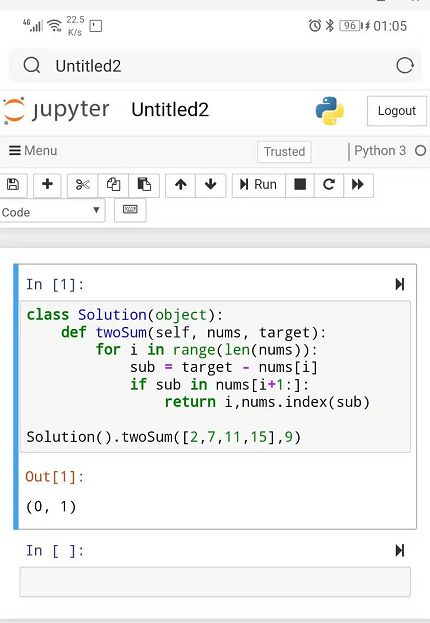Screen dimensions: 430x623
Task: Restart and run all with the fast-forward icon
Action: 358,185
